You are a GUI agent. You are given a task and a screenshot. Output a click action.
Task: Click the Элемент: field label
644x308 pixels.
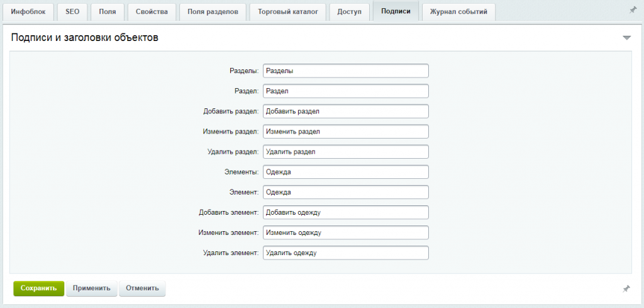pyautogui.click(x=244, y=192)
